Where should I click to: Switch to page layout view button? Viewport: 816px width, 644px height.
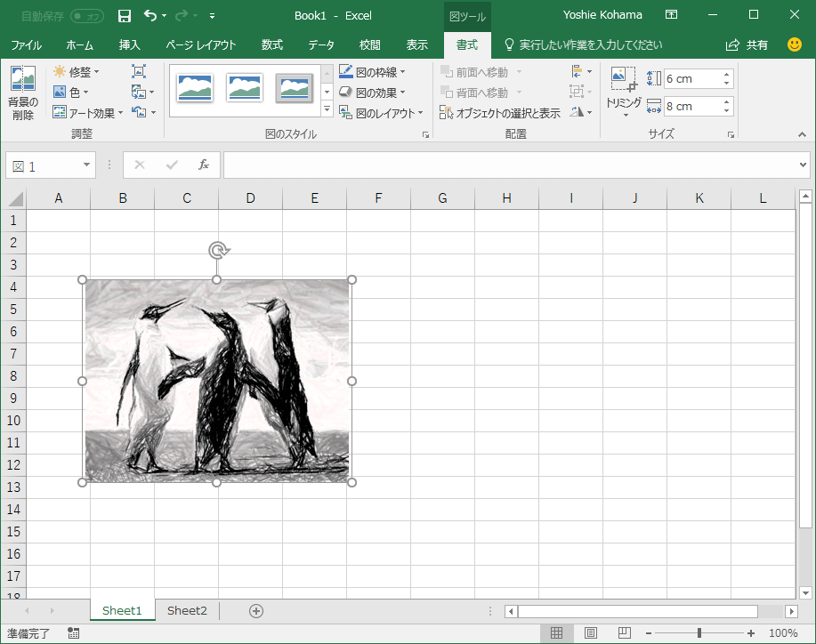click(591, 633)
